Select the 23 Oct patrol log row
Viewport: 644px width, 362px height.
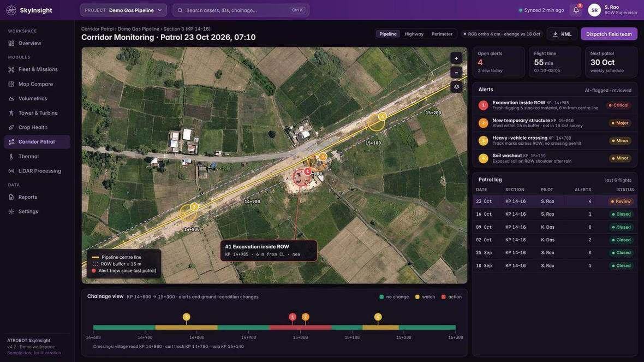pyautogui.click(x=554, y=201)
